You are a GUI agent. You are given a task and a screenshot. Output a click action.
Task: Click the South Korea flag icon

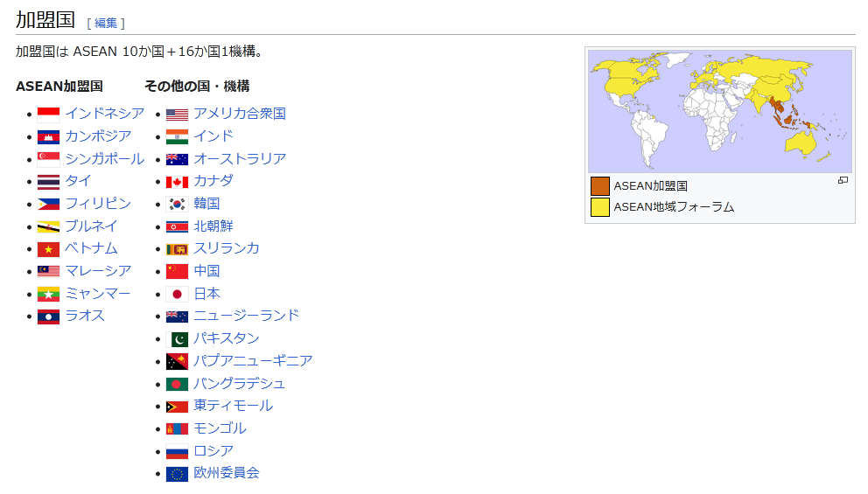(177, 205)
